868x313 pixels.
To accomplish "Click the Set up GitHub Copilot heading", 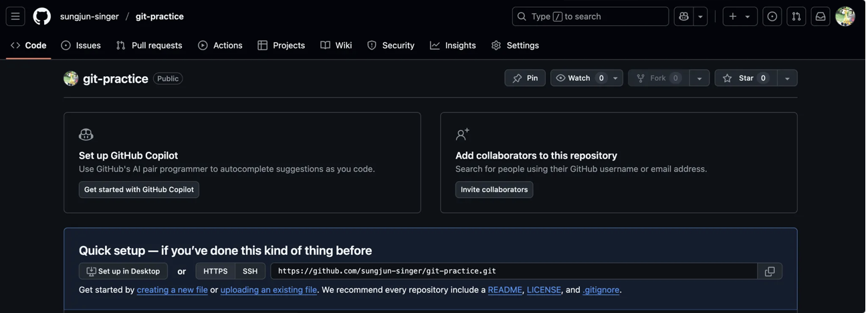I will (128, 155).
